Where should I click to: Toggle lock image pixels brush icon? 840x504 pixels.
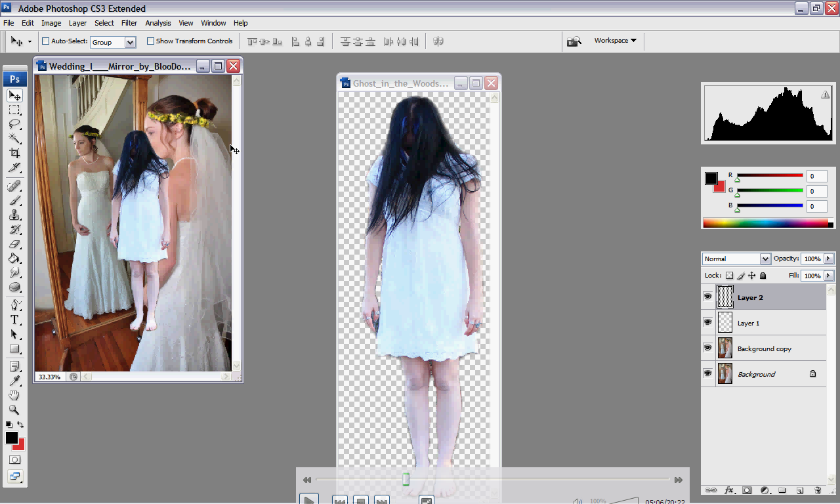point(741,276)
